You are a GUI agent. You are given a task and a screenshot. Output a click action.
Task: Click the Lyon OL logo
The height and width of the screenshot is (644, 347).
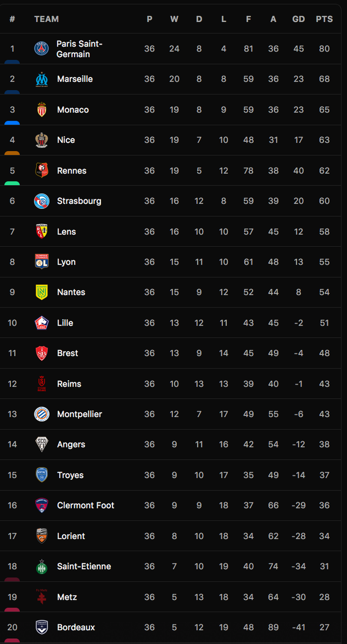click(x=42, y=262)
